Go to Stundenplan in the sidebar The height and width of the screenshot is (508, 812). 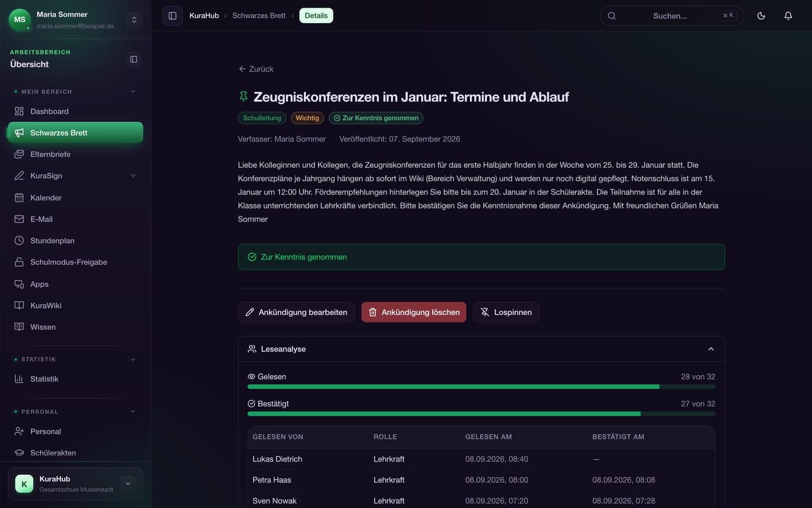[x=75, y=240]
